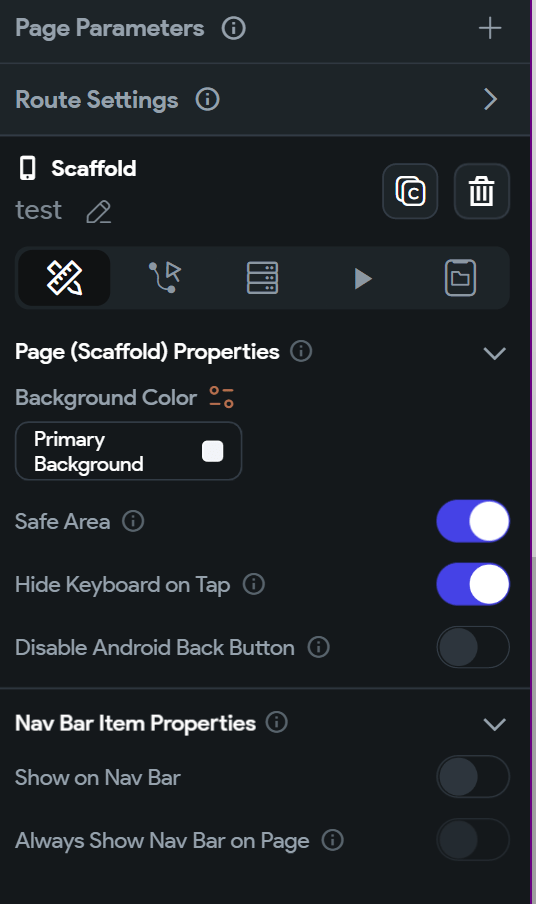Image resolution: width=536 pixels, height=904 pixels.
Task: Click Primary Background color swatch
Action: tap(213, 451)
